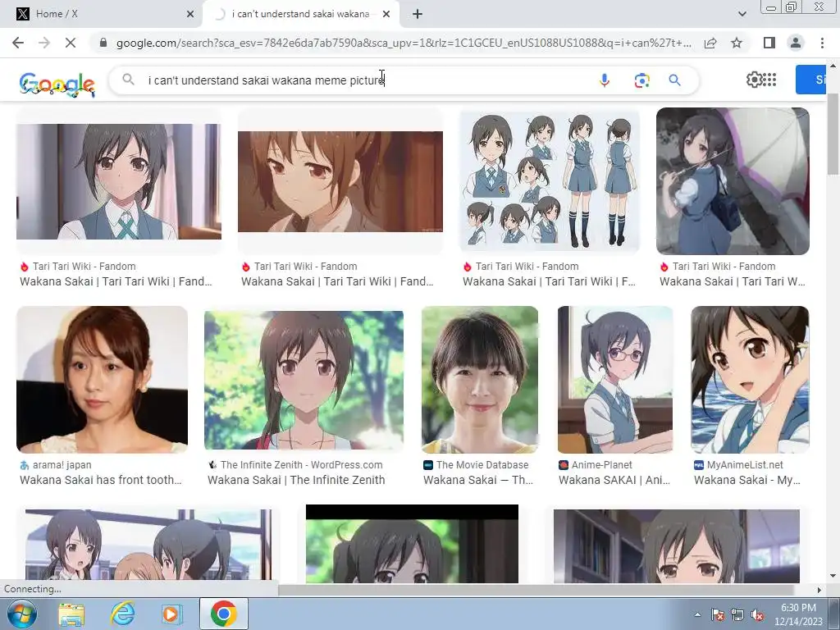840x630 pixels.
Task: Click the Google logo
Action: tap(57, 84)
